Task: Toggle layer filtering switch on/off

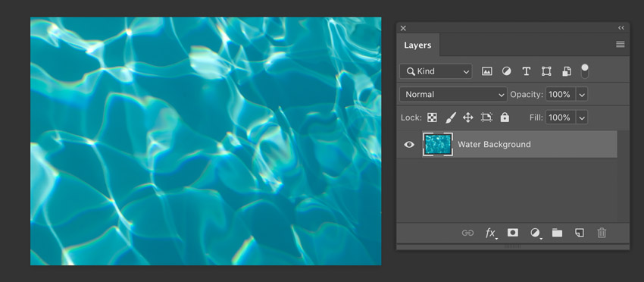Action: (x=584, y=70)
